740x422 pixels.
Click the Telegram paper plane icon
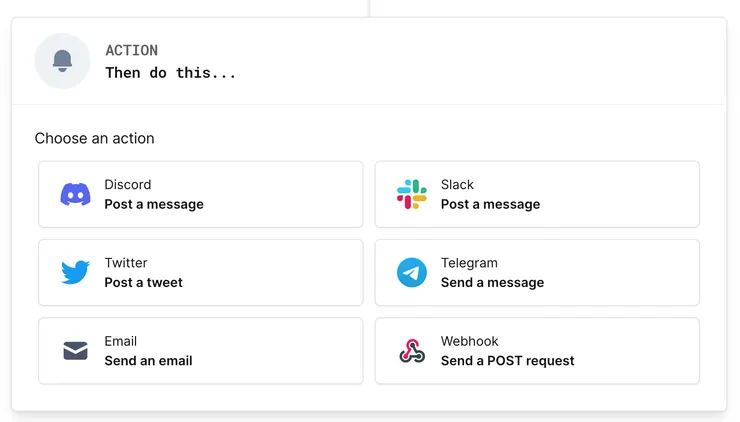pyautogui.click(x=411, y=272)
